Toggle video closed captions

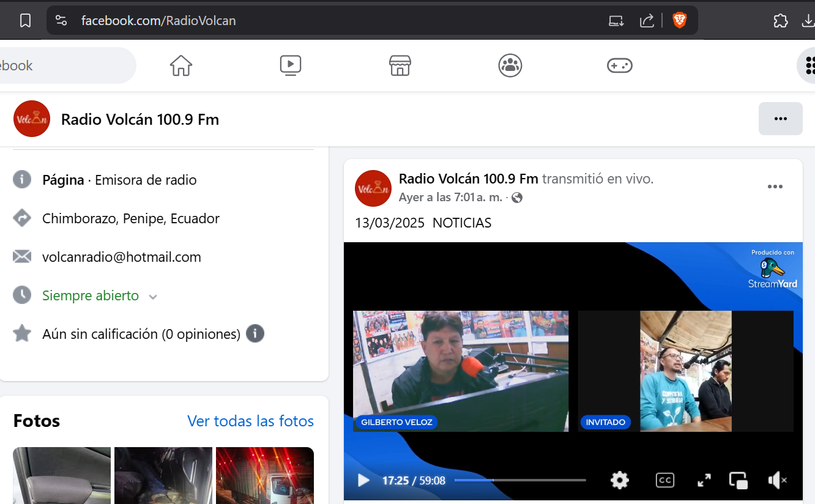click(665, 480)
